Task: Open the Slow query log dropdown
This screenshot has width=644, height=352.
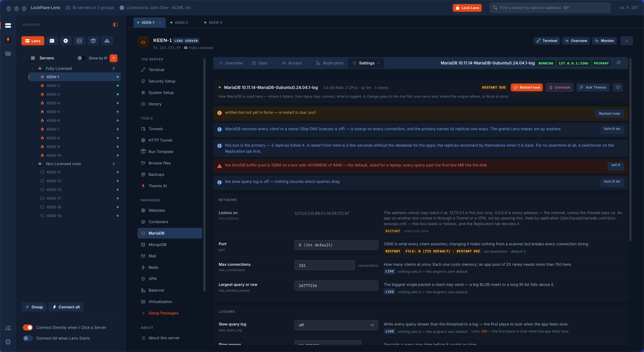Action: pos(336,325)
